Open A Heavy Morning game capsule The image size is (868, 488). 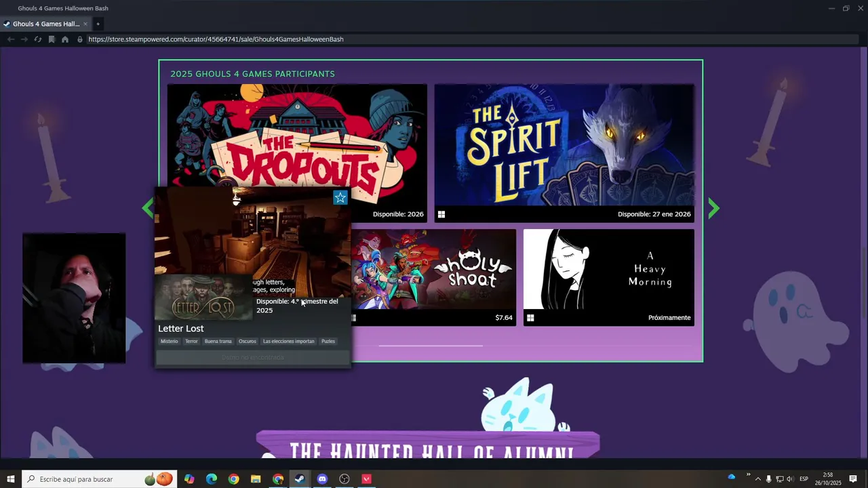(609, 277)
